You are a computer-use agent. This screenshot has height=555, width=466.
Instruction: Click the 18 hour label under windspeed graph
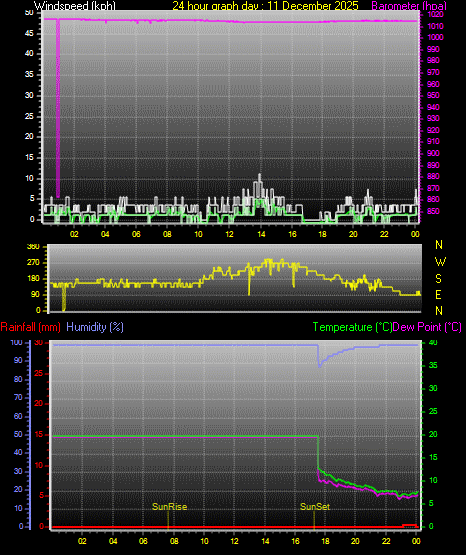322,234
